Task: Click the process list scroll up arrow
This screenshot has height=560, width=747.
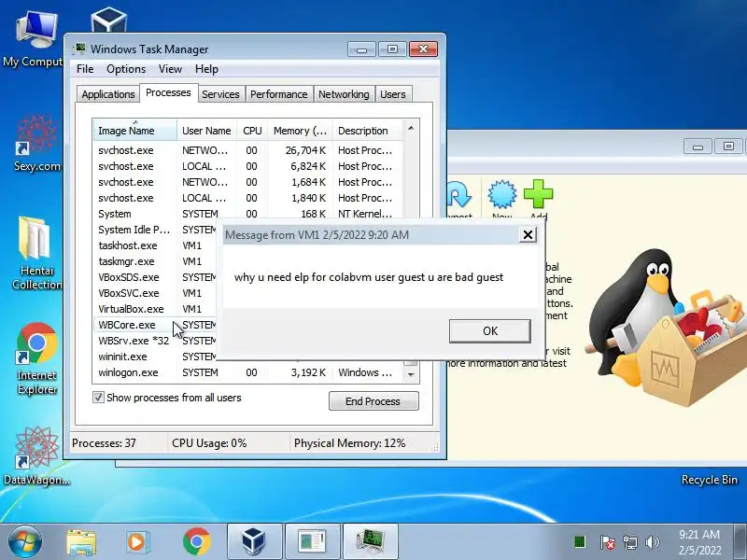Action: [411, 128]
